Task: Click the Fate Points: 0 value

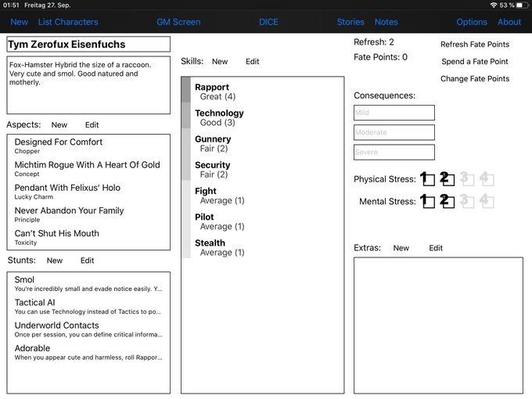Action: tap(380, 57)
